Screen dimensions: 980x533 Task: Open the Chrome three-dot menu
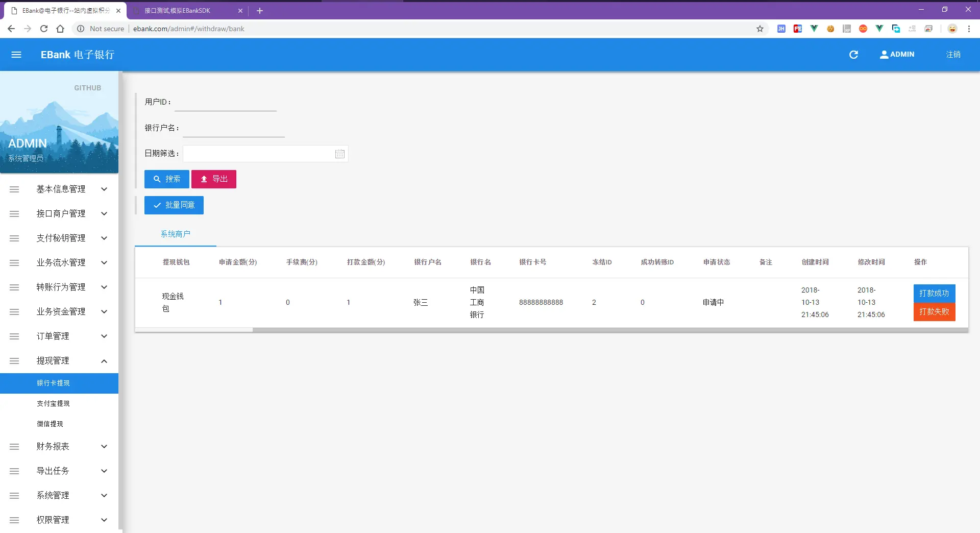click(969, 29)
